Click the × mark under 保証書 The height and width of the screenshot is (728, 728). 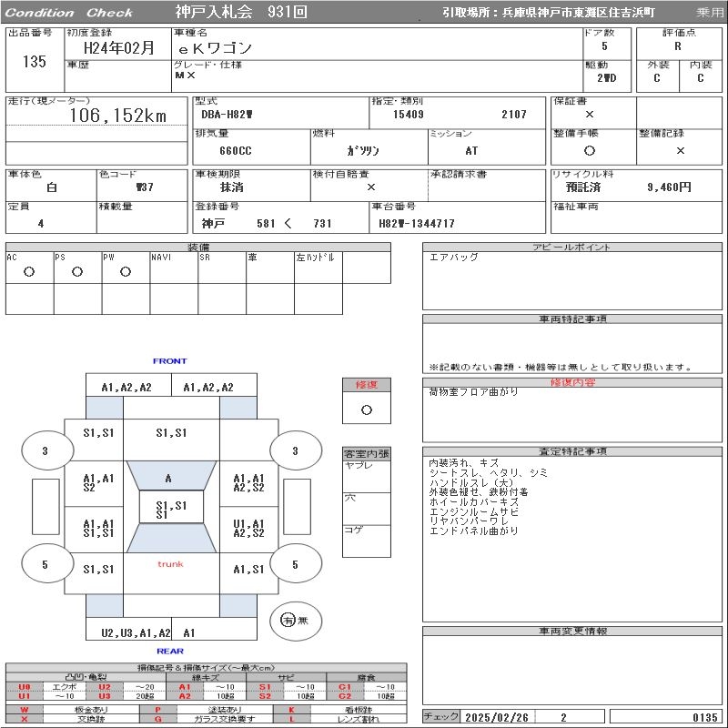point(590,115)
